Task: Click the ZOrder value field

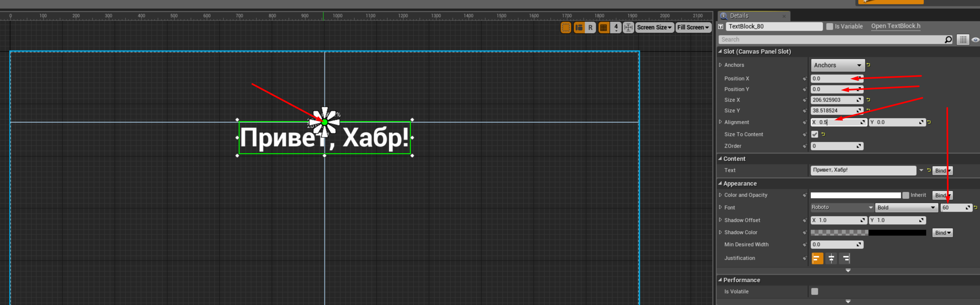Action: [x=836, y=146]
